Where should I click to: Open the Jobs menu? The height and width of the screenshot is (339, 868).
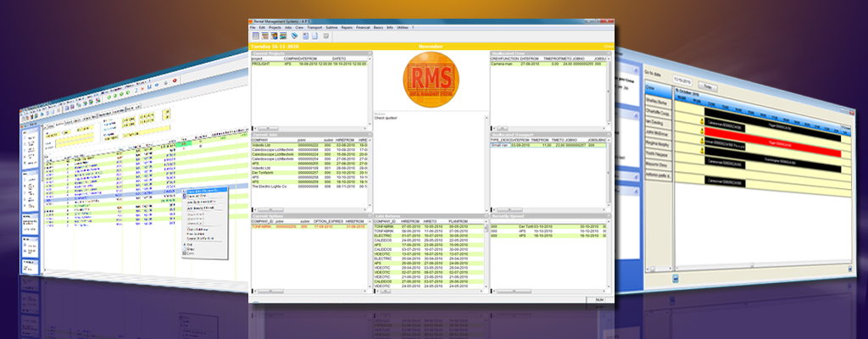tap(288, 27)
